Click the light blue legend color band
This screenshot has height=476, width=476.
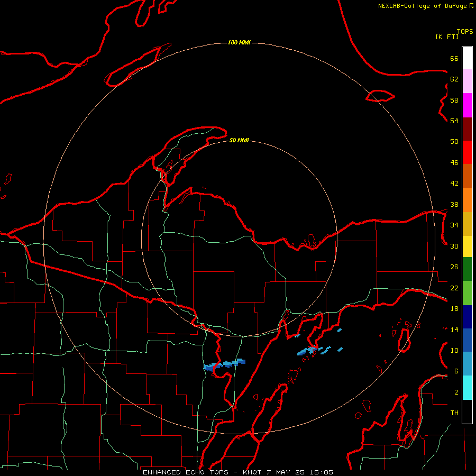pos(467,364)
